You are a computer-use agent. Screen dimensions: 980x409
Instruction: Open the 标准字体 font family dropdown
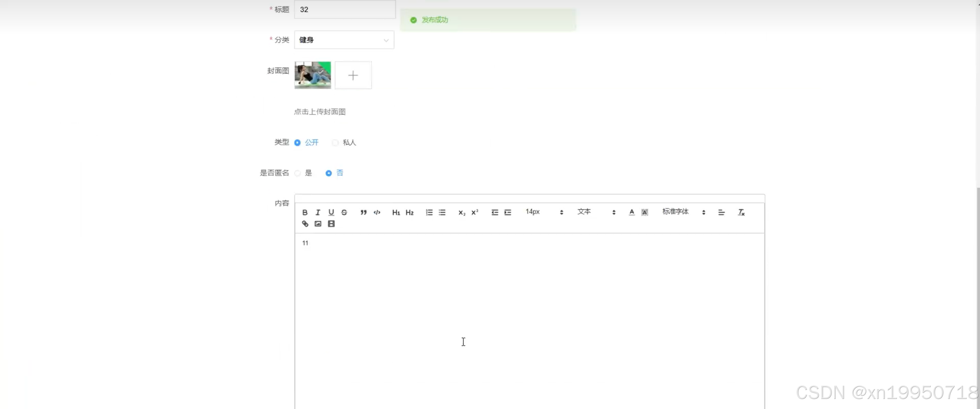(684, 212)
